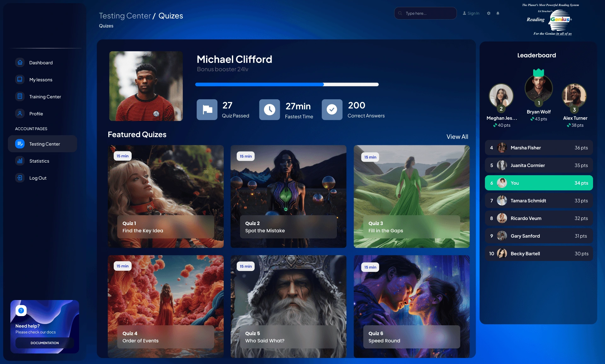Viewport: 605px width, 364px height.
Task: Click the Fastest Time clock icon
Action: [269, 110]
